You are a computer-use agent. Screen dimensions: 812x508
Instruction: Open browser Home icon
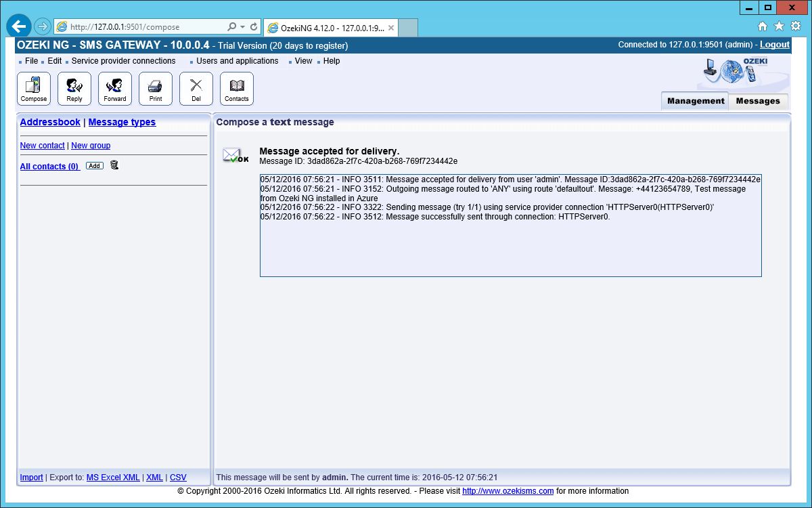(x=763, y=26)
